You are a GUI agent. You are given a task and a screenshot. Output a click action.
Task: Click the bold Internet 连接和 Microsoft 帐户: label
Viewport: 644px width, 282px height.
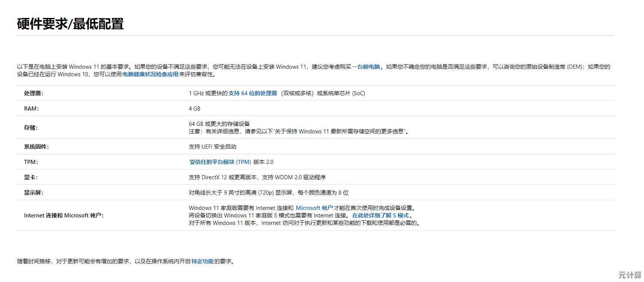coord(64,216)
